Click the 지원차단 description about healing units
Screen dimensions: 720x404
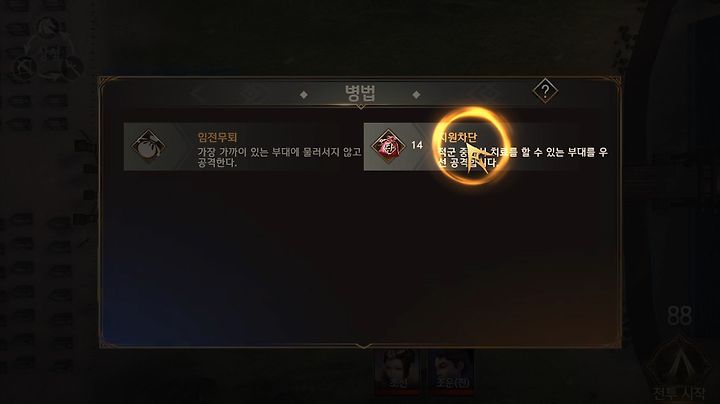[x=523, y=157]
